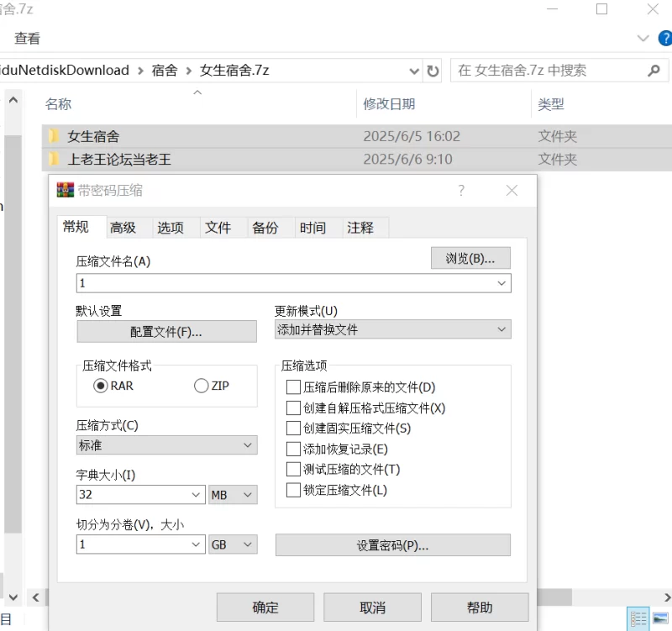Open 更新模式 dropdown
The image size is (672, 631).
click(x=392, y=329)
